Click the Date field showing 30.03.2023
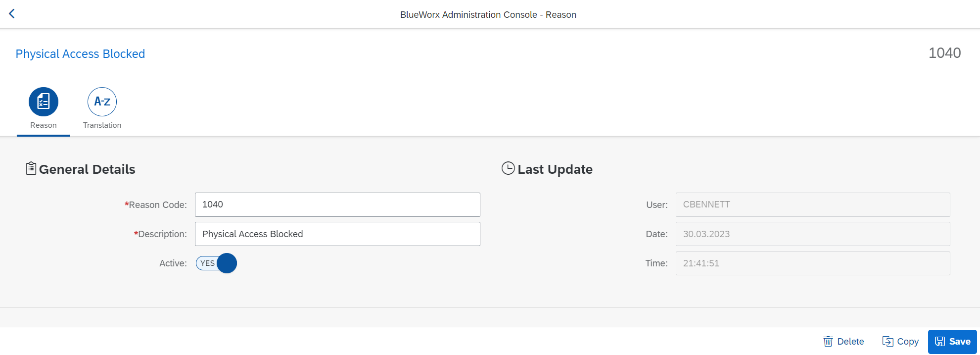 813,234
